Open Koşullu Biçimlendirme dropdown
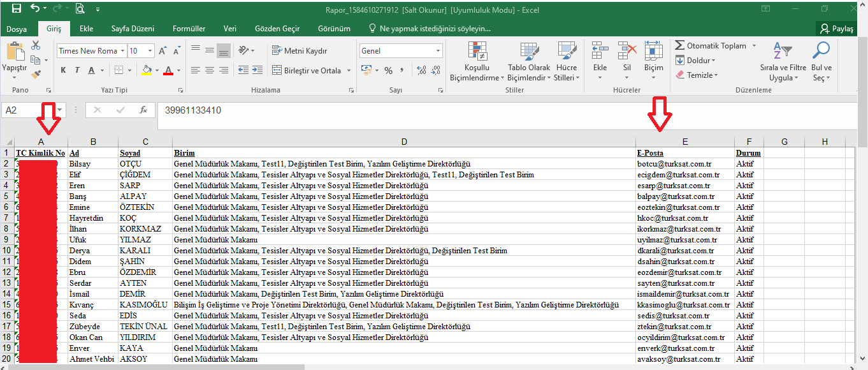 point(477,64)
